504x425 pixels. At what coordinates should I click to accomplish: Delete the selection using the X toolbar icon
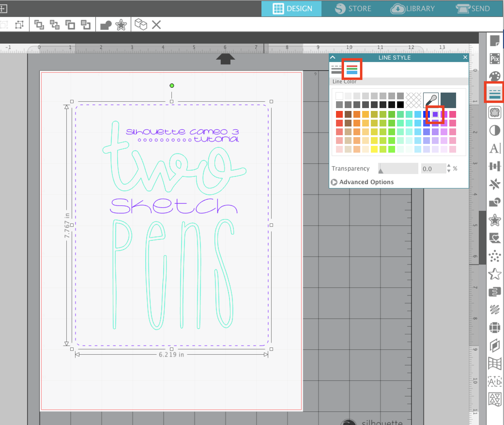click(156, 25)
